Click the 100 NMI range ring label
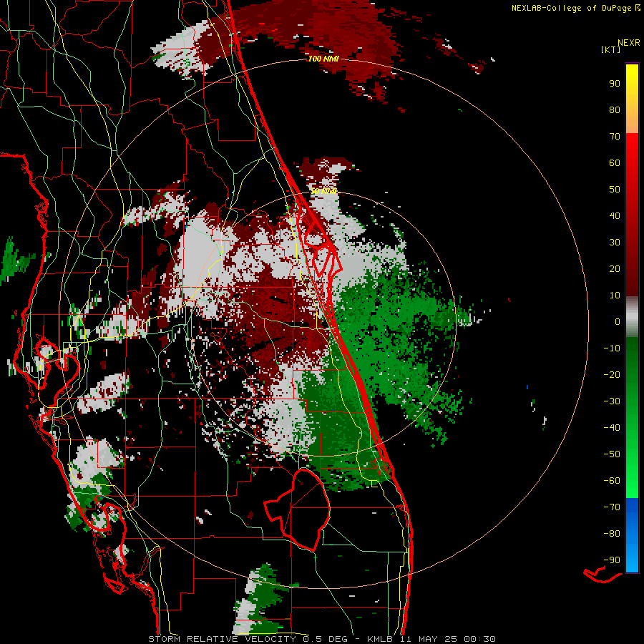 point(323,59)
